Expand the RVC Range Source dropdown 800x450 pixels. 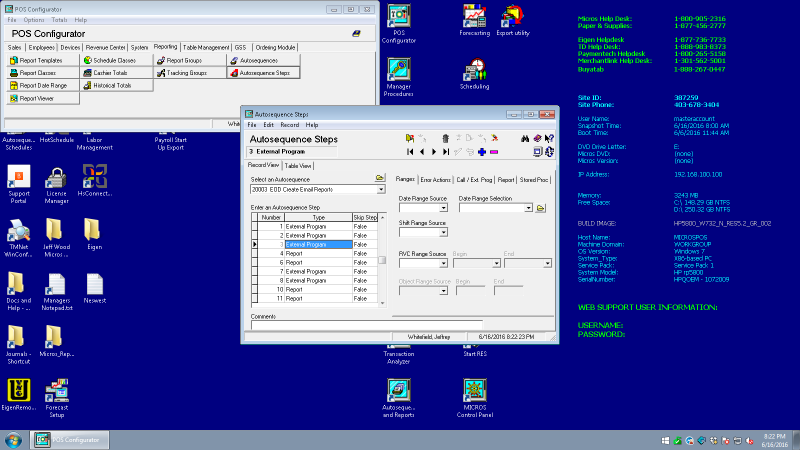click(443, 263)
